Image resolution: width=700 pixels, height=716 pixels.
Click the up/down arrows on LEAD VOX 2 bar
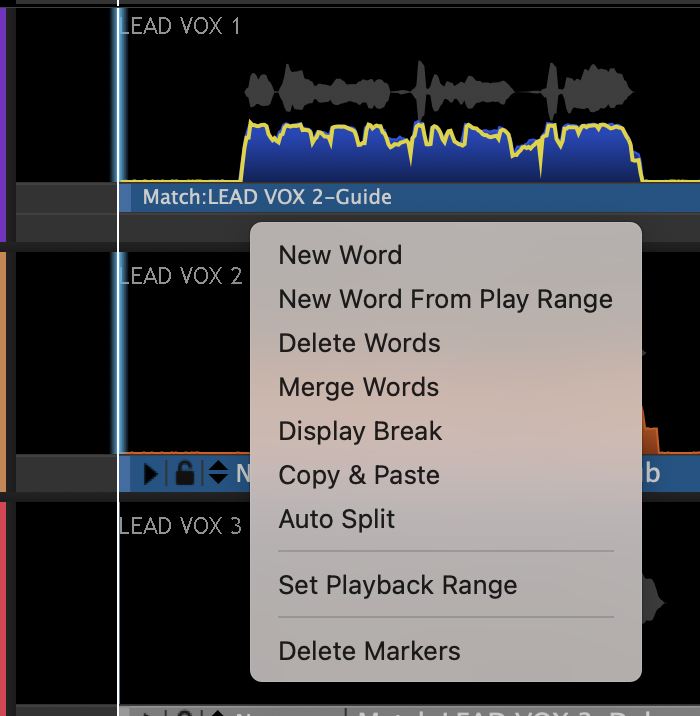click(217, 473)
